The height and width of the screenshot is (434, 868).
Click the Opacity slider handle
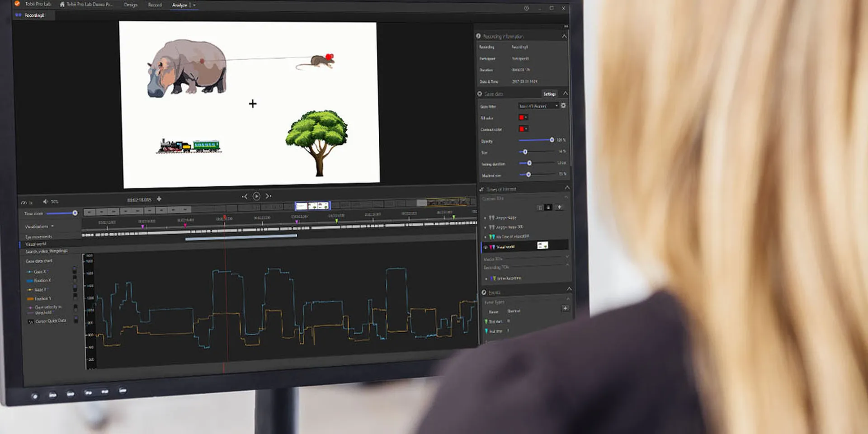(x=552, y=140)
